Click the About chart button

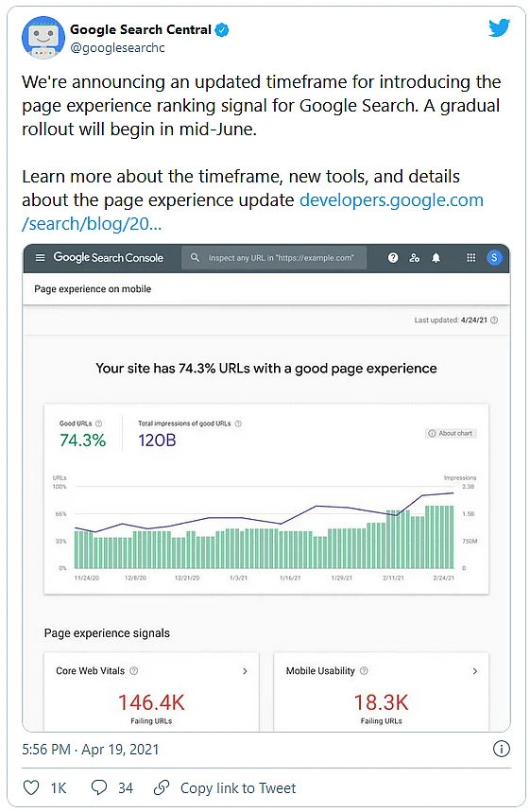(x=451, y=433)
